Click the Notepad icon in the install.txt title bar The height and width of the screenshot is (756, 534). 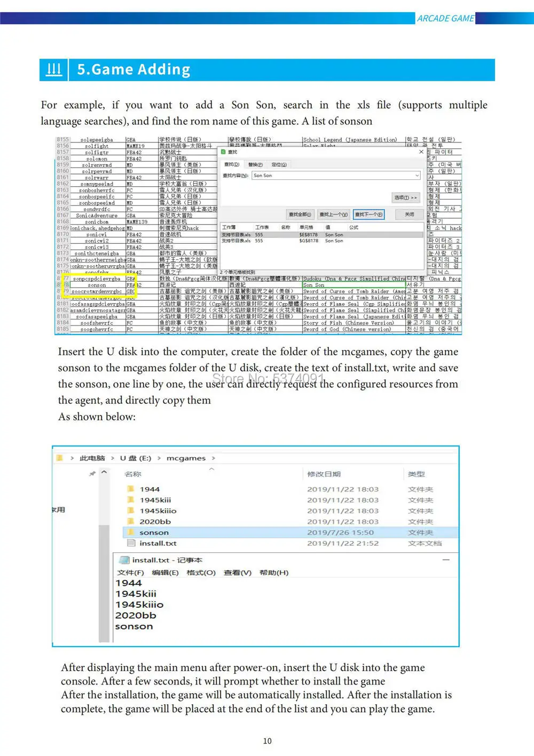click(124, 560)
